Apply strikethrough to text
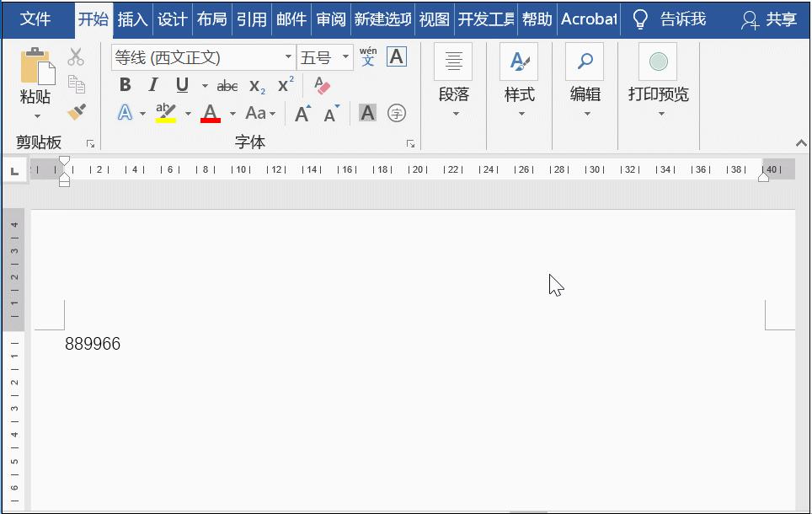Image resolution: width=812 pixels, height=514 pixels. (x=227, y=85)
